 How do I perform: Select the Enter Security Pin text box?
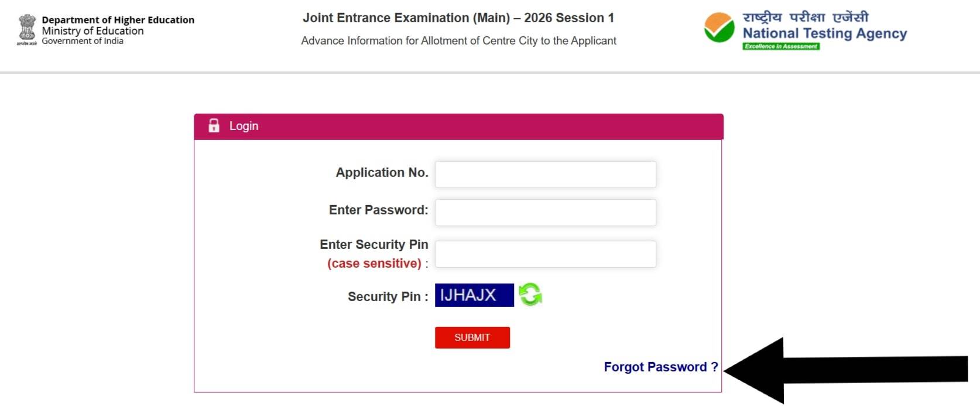[x=544, y=253]
